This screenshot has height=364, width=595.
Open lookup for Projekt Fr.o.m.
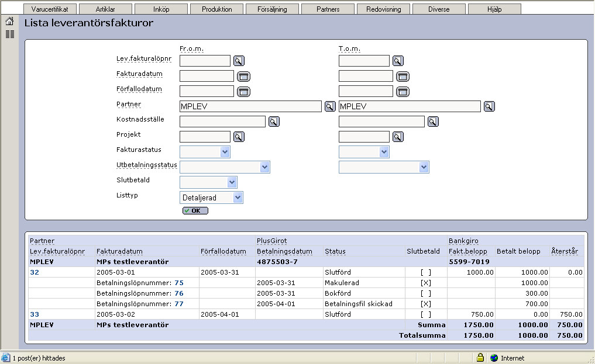[x=239, y=137]
